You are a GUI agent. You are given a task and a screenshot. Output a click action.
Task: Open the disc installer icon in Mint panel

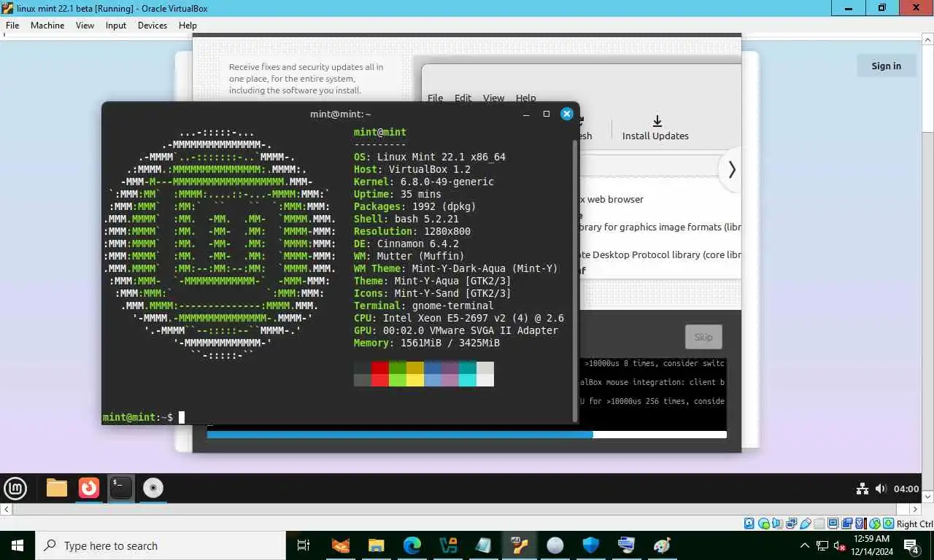point(153,488)
